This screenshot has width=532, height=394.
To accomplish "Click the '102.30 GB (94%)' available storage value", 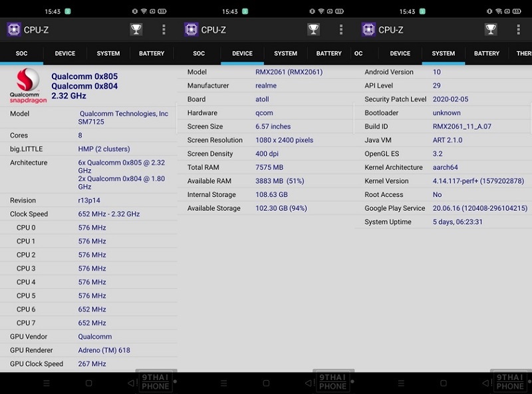I will (x=281, y=208).
